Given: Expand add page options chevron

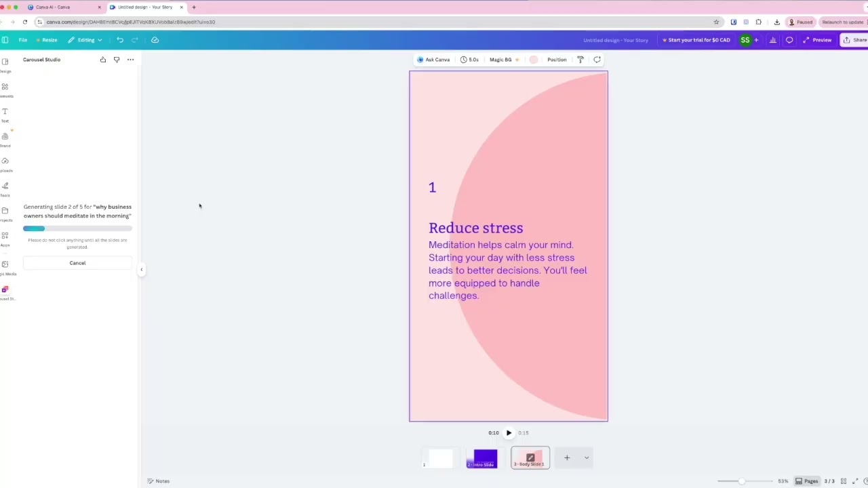Looking at the screenshot, I should (x=587, y=457).
